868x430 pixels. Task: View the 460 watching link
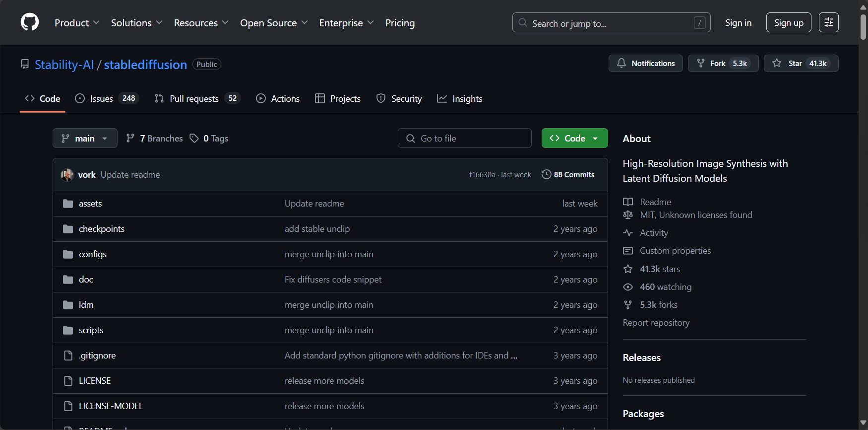pos(657,287)
